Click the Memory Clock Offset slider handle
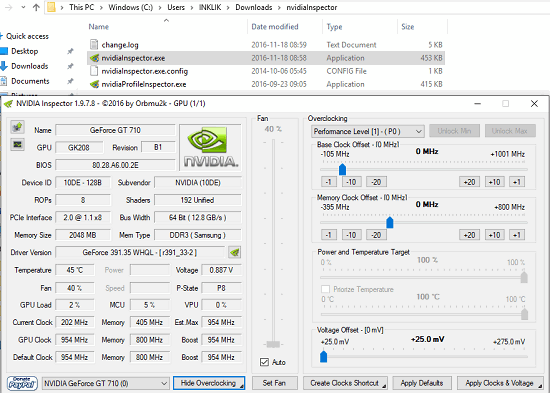 tap(390, 222)
